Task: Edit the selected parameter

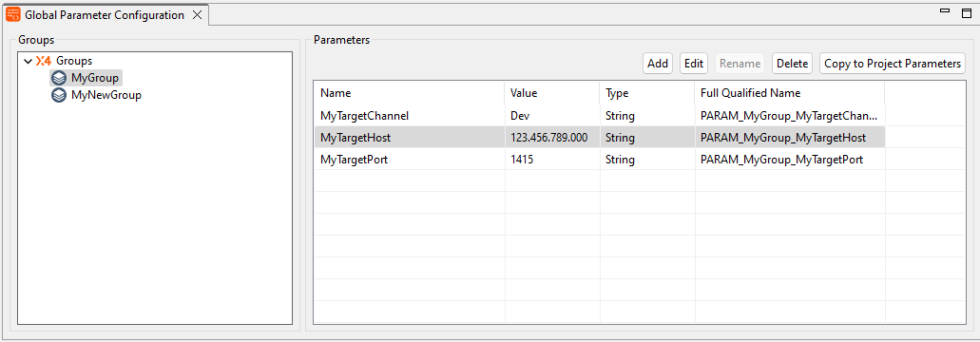Action: point(694,63)
